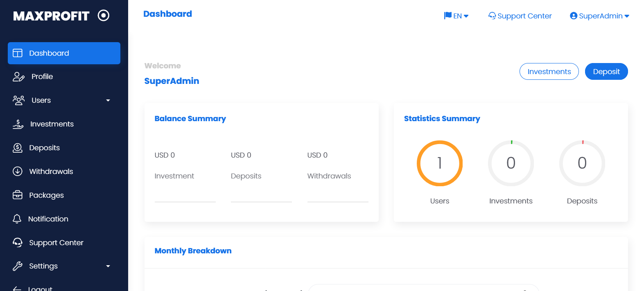Viewport: 644px width, 291px height.
Task: Open the Logout menu item
Action: pyautogui.click(x=40, y=288)
